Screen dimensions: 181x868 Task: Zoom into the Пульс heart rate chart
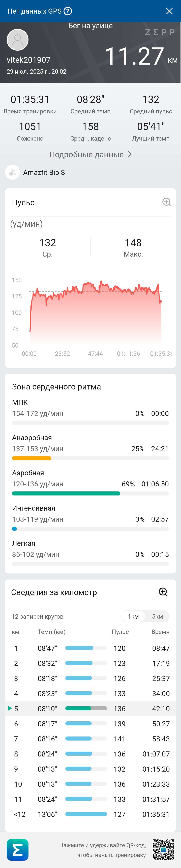click(x=167, y=202)
